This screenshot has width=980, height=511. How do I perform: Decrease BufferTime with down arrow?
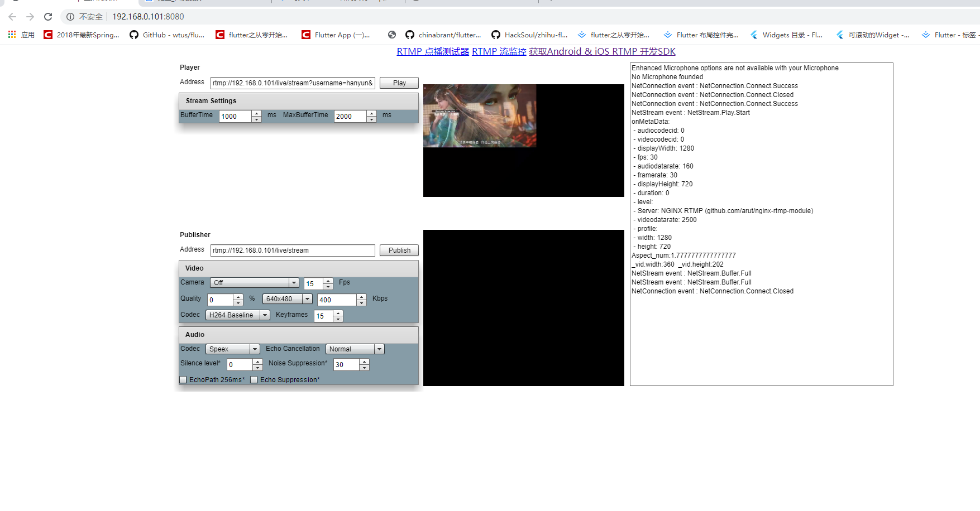coord(257,119)
